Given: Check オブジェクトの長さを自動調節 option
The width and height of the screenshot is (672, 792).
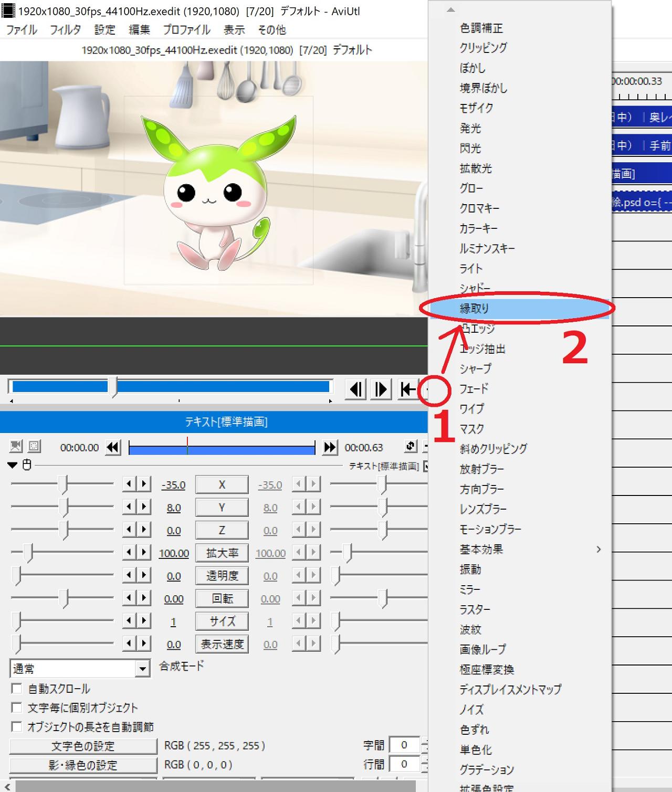Looking at the screenshot, I should coord(17,727).
